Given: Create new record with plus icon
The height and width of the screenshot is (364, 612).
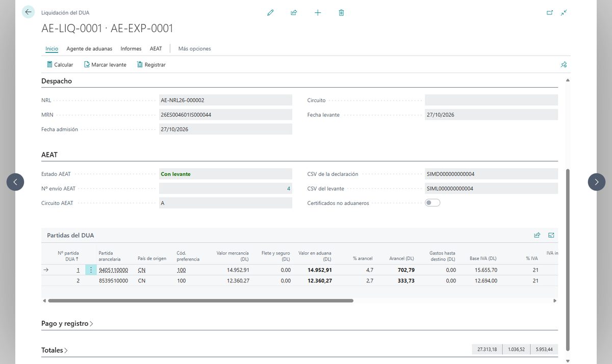Looking at the screenshot, I should [x=318, y=13].
